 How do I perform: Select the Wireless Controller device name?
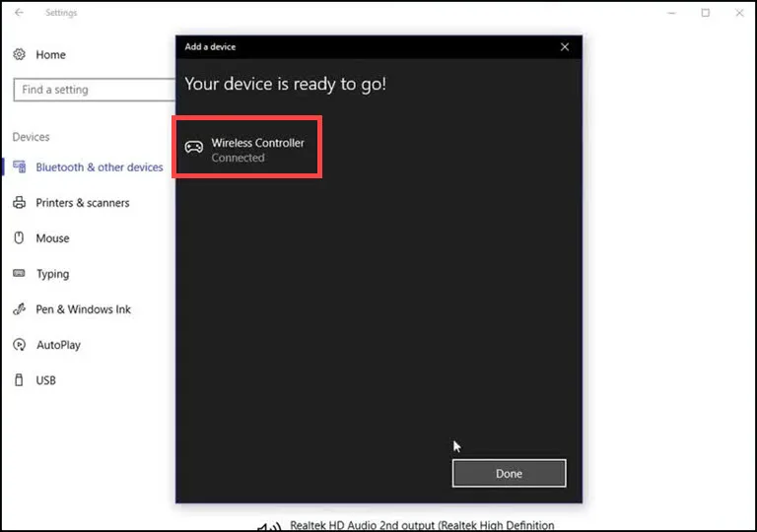coord(257,143)
